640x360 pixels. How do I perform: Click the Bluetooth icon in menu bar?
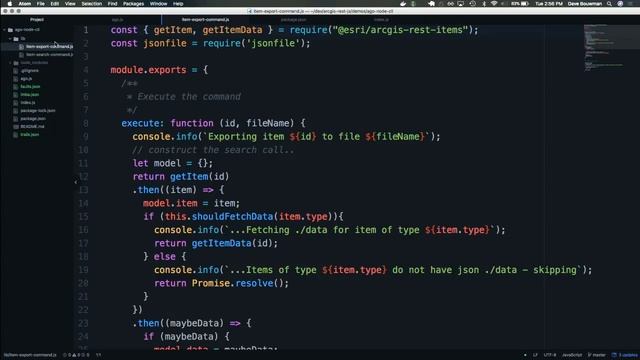(x=484, y=4)
